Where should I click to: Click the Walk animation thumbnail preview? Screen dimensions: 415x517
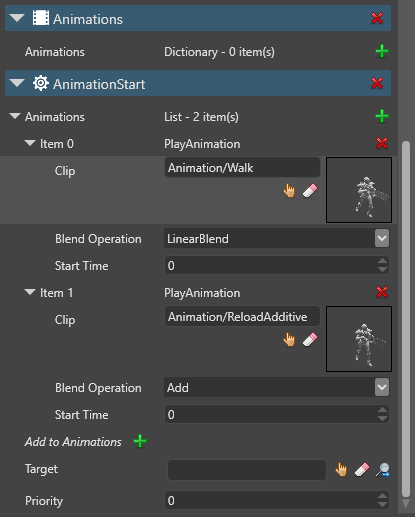[x=359, y=190]
